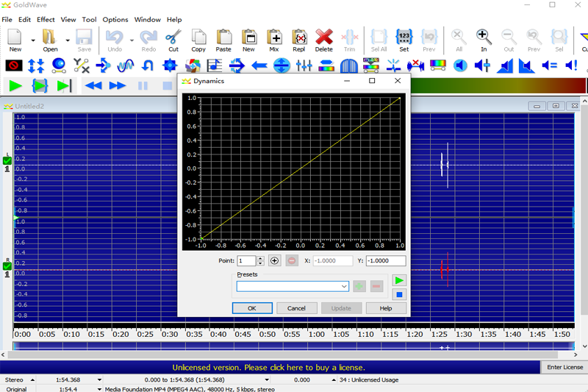Click the waveform overview strip
The image size is (588, 392).
tap(293, 346)
